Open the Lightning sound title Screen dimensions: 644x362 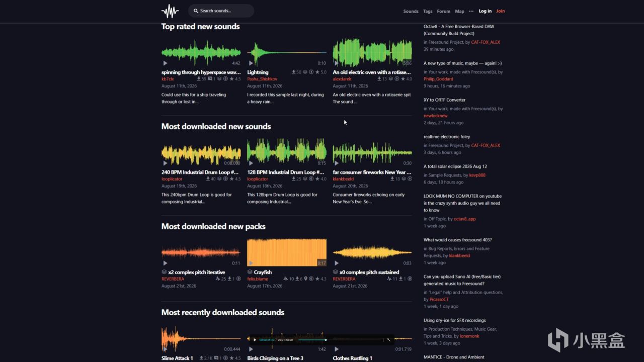[x=258, y=72]
